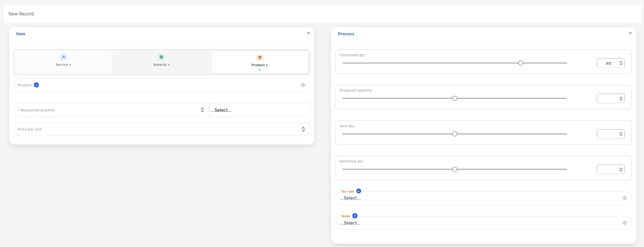Click the Price per unit stepper arrows

(303, 129)
